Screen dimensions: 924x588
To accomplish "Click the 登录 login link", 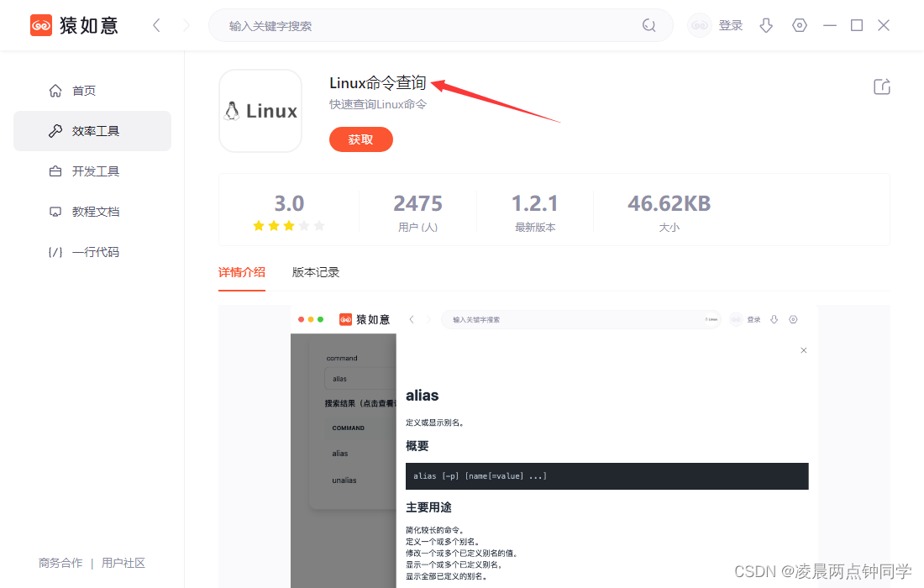I will coord(731,25).
